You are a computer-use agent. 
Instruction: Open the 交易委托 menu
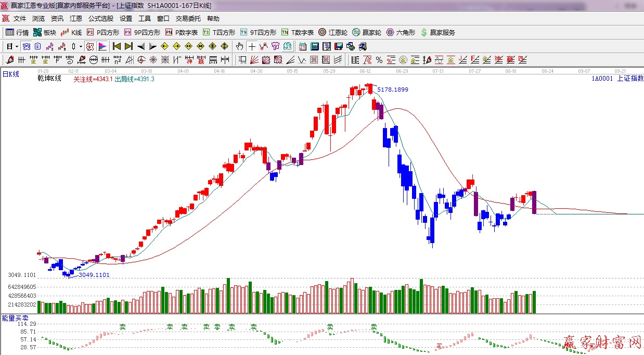(188, 19)
